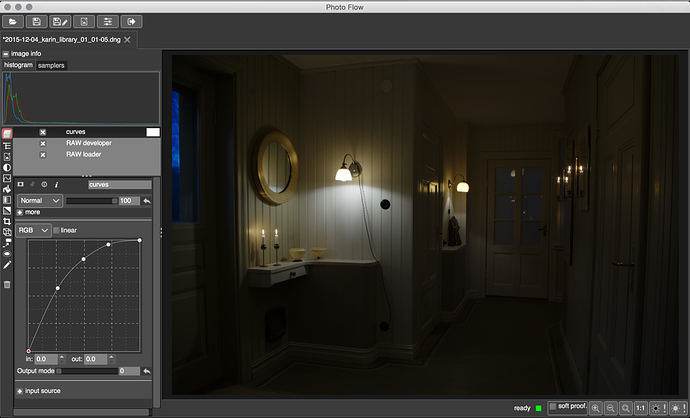Image resolution: width=690 pixels, height=418 pixels.
Task: Open the settings sliders toolbar icon
Action: [x=108, y=21]
